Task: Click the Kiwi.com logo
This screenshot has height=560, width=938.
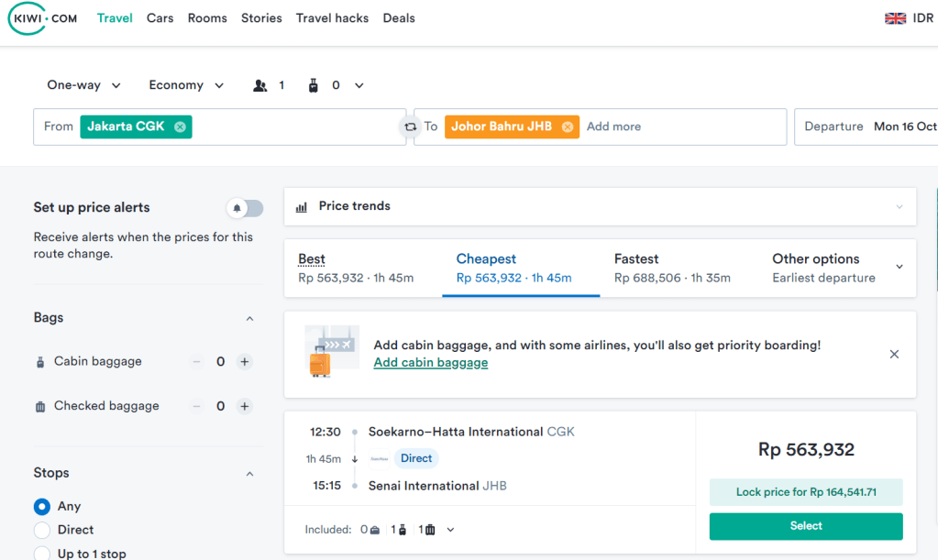Action: (x=43, y=18)
